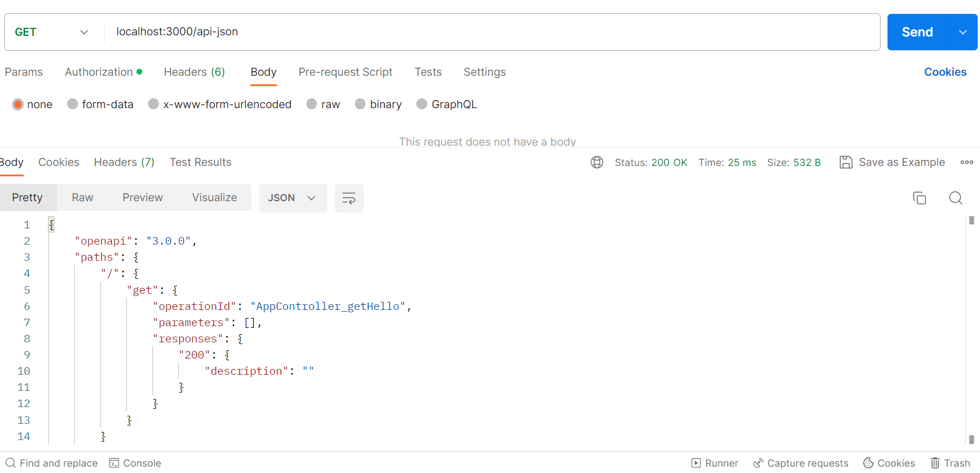This screenshot has width=980, height=473.
Task: Click the "get" key on line 5
Action: coord(142,290)
